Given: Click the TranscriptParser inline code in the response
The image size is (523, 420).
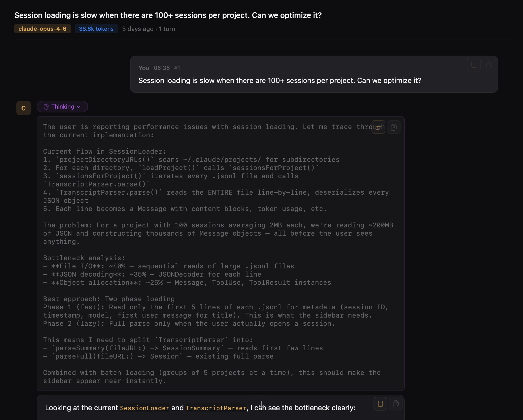Looking at the screenshot, I should (216, 408).
